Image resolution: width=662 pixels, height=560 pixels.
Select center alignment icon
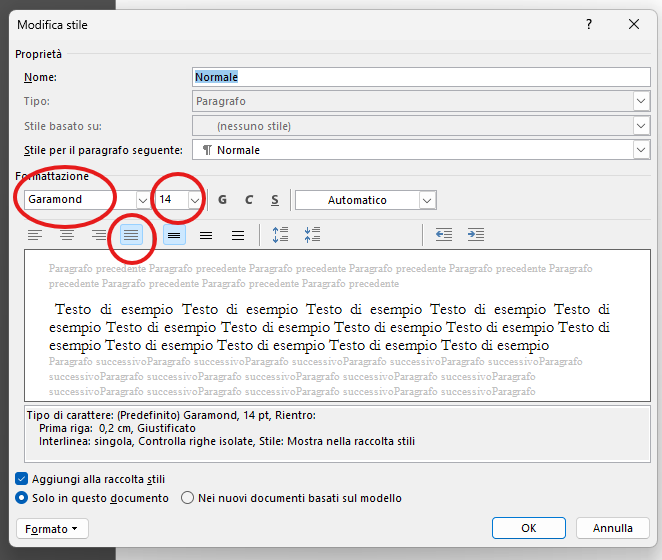click(67, 235)
